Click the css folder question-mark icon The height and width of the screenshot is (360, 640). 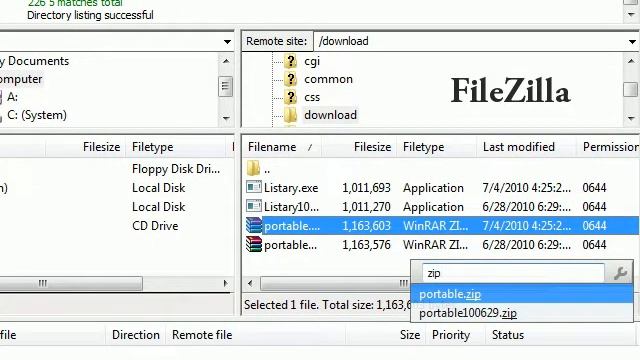(x=291, y=97)
